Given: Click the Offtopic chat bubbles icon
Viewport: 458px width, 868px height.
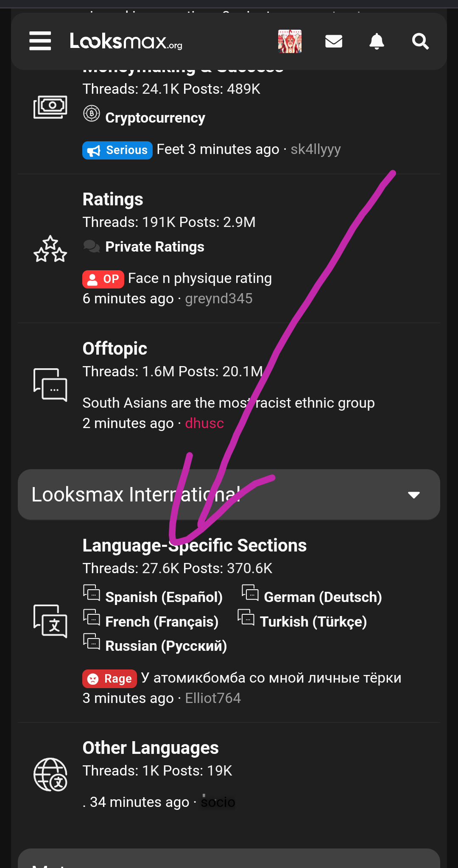Looking at the screenshot, I should click(x=50, y=385).
